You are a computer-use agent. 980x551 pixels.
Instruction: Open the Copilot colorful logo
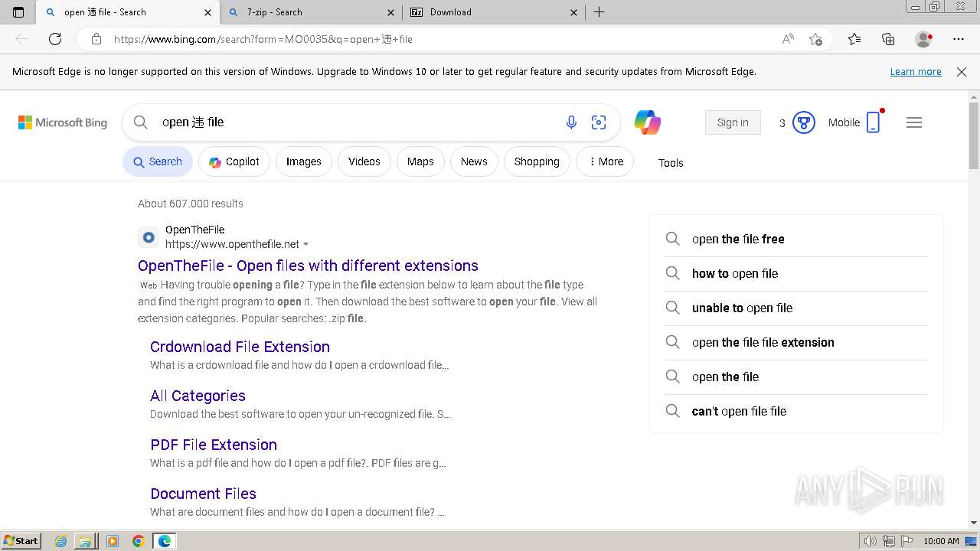point(648,122)
